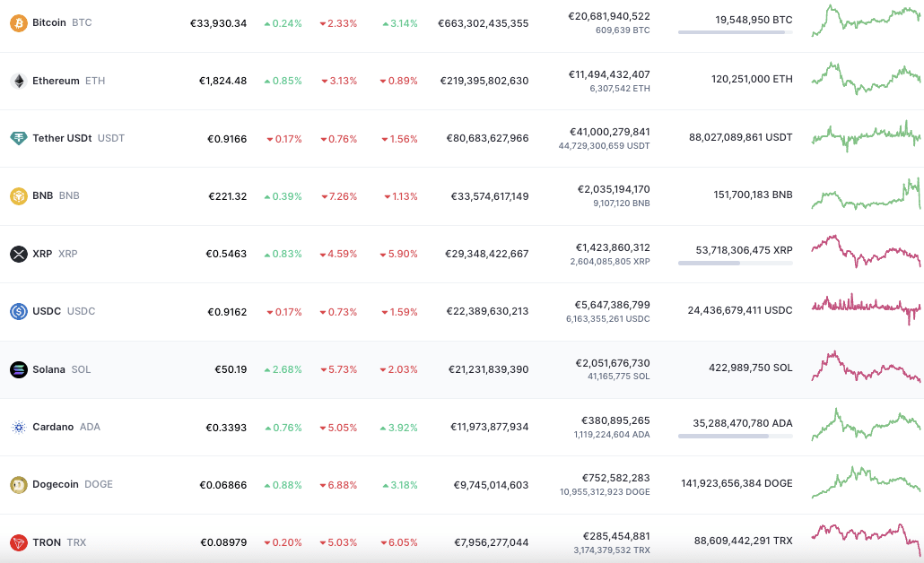This screenshot has width=924, height=563.
Task: Click Solana's 2.68% hourly change
Action: pyautogui.click(x=283, y=369)
